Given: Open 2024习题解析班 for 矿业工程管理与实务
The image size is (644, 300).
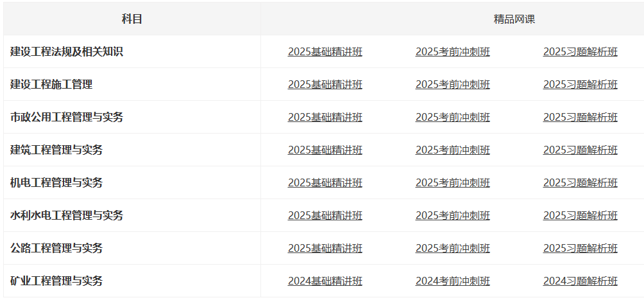Looking at the screenshot, I should pyautogui.click(x=580, y=281).
